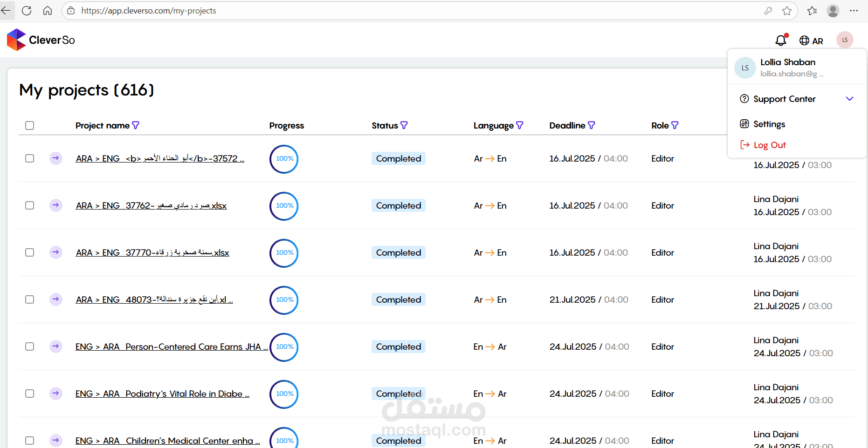Open arrow for Person-Centered Care project
Viewport: 868px width, 448px height.
click(56, 346)
